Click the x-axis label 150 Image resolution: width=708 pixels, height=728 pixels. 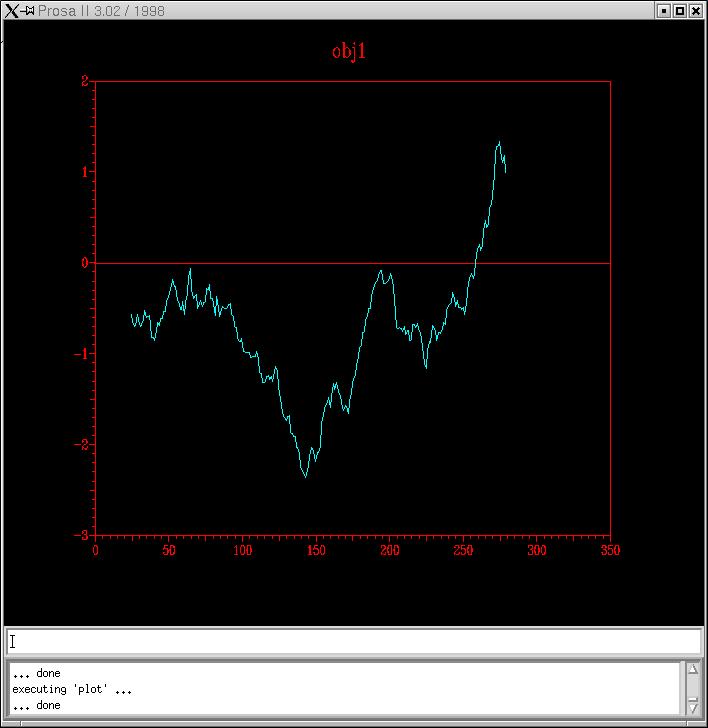(316, 550)
